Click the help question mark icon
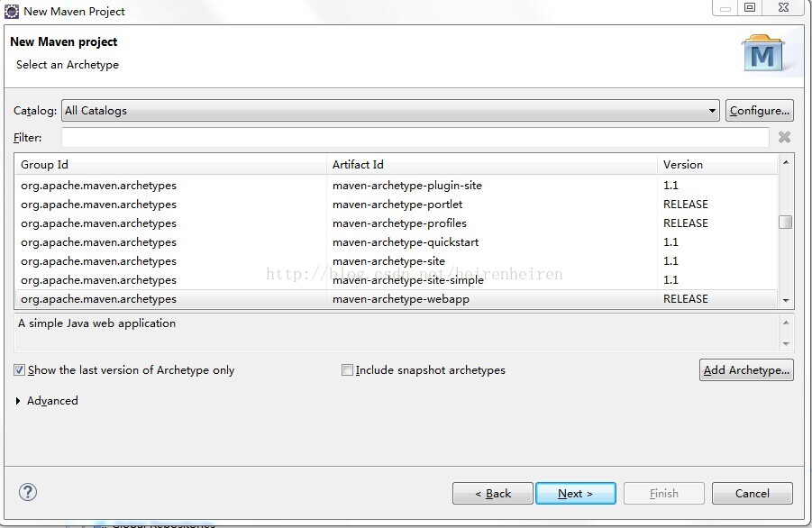Viewport: 812px width, 528px height. (28, 492)
